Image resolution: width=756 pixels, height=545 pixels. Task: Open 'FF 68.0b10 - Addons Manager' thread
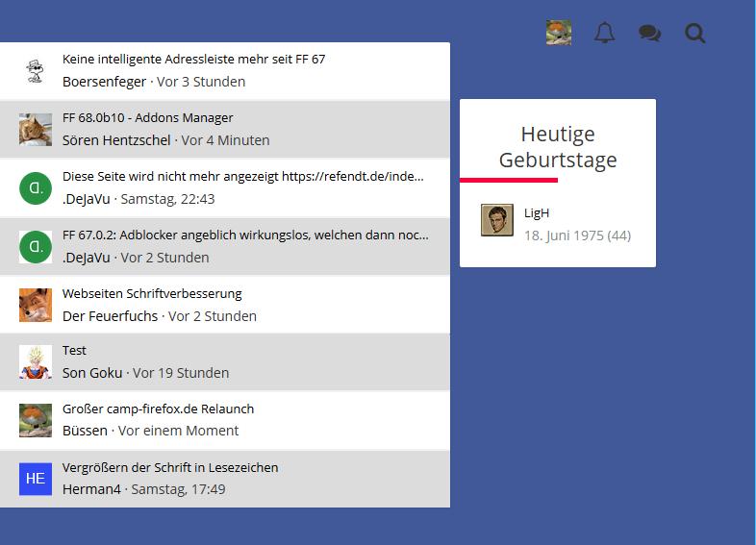148,118
